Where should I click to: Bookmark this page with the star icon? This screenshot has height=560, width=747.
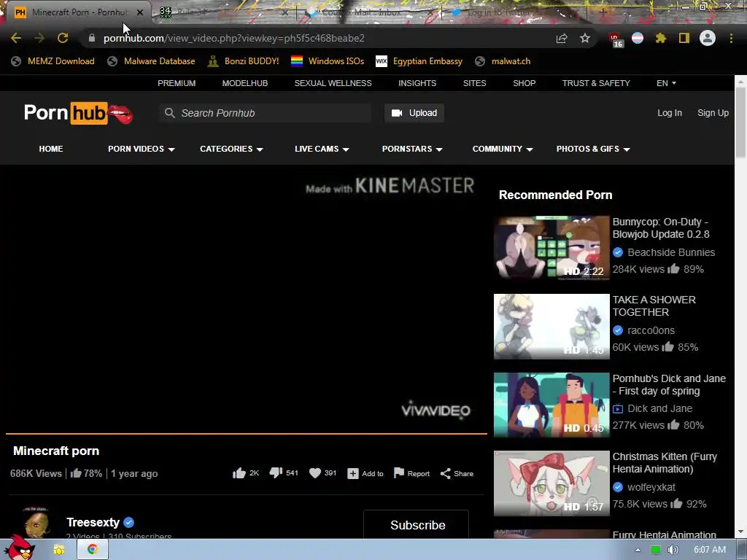pyautogui.click(x=585, y=38)
